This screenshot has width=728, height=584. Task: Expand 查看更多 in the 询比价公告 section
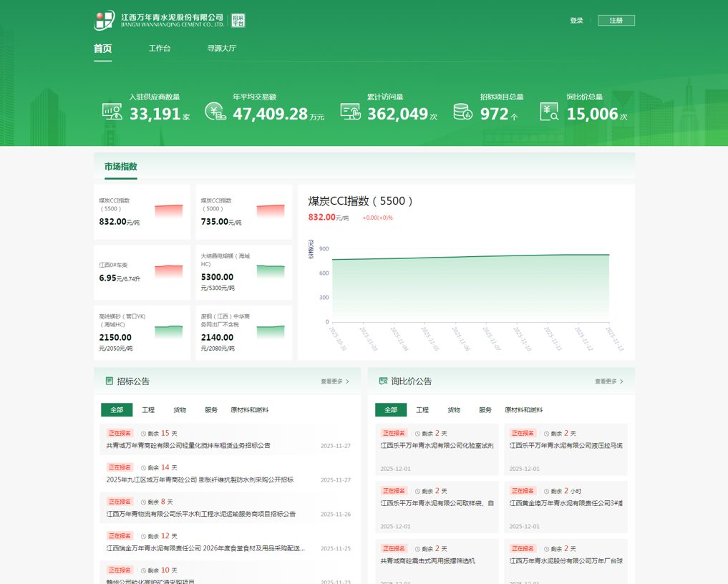click(609, 381)
